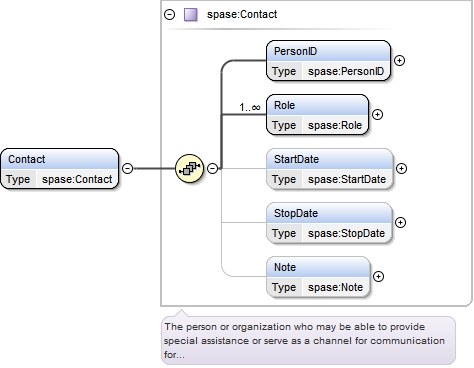
Task: Expand the PersonID element
Action: [399, 61]
